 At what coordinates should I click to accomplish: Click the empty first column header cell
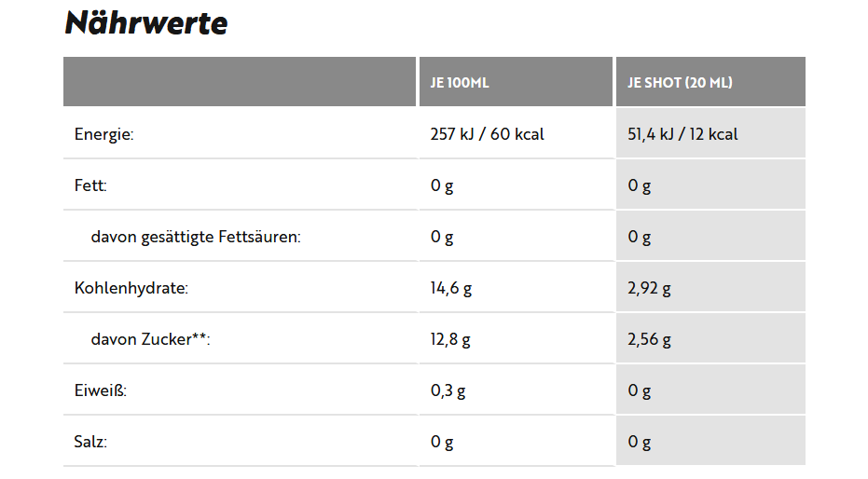(240, 81)
